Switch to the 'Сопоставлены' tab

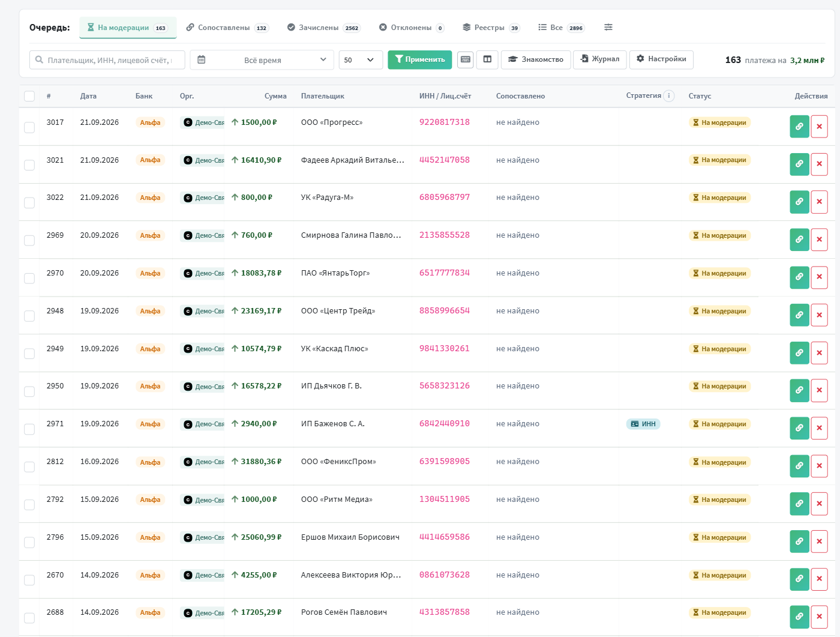point(227,28)
